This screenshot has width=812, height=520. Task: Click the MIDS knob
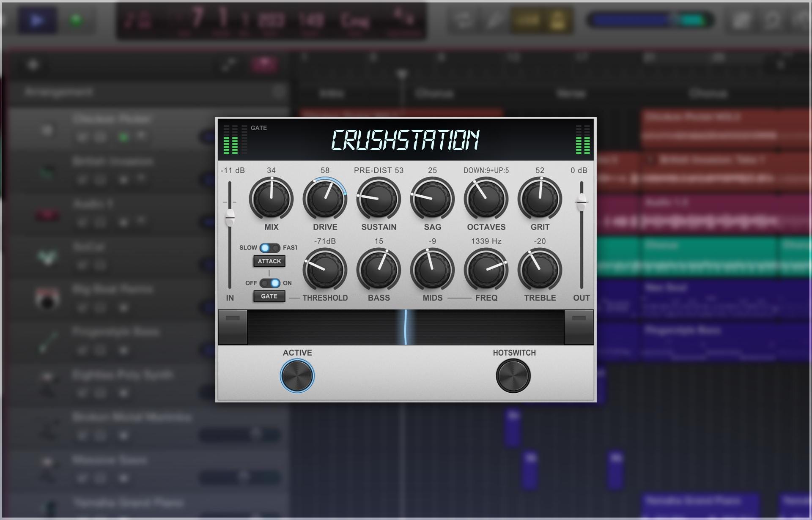(432, 270)
